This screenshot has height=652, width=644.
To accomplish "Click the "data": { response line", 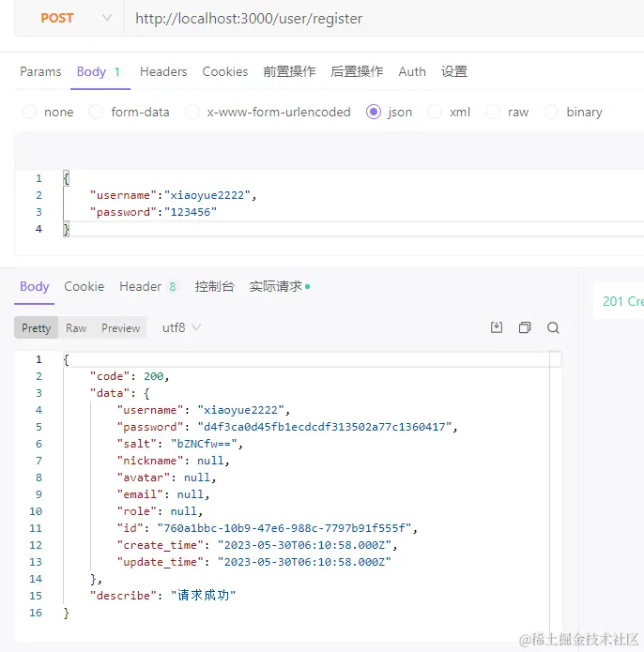I will (x=120, y=393).
